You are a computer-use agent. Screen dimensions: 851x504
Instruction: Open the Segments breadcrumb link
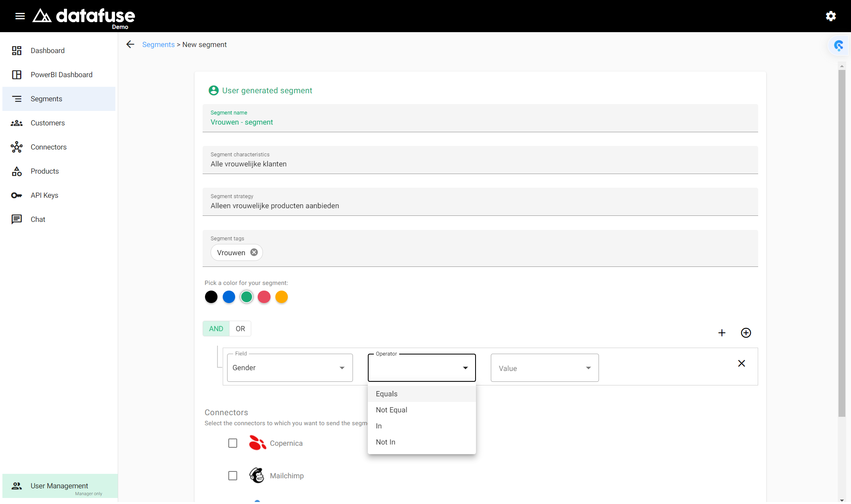(x=158, y=45)
